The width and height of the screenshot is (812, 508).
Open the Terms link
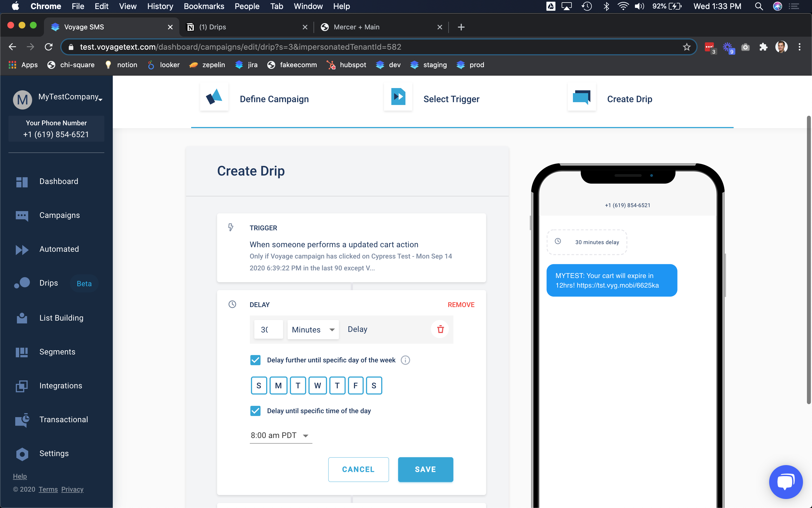pyautogui.click(x=48, y=490)
